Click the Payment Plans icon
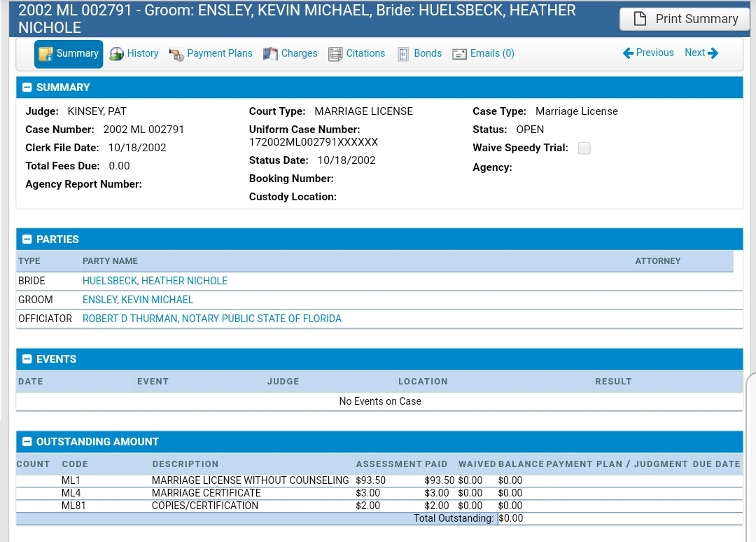The width and height of the screenshot is (756, 542). tap(176, 55)
